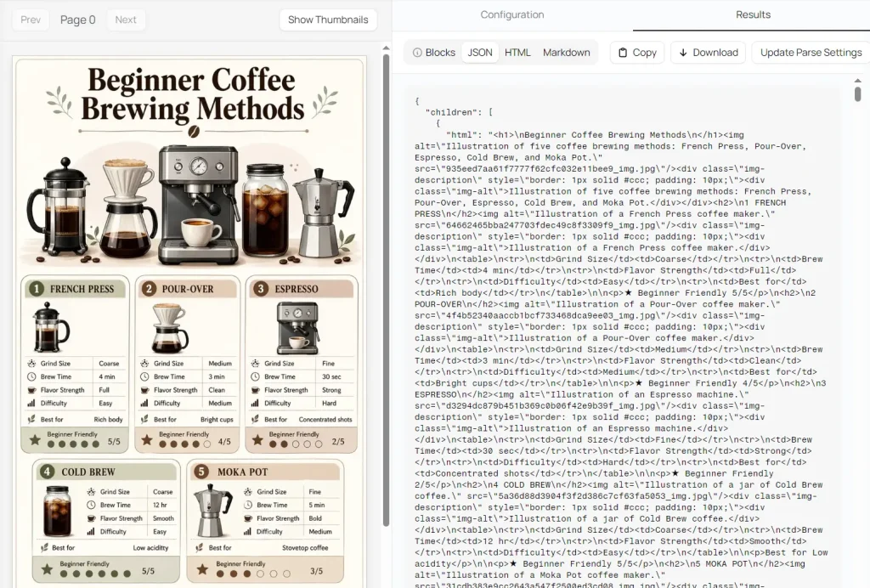Click Update Parse Settings button
This screenshot has width=870, height=588.
click(811, 53)
